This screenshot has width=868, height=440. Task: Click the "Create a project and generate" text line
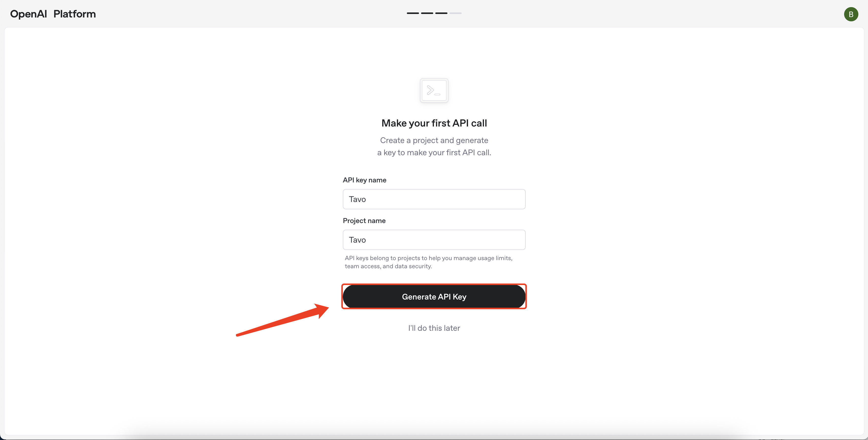(434, 140)
